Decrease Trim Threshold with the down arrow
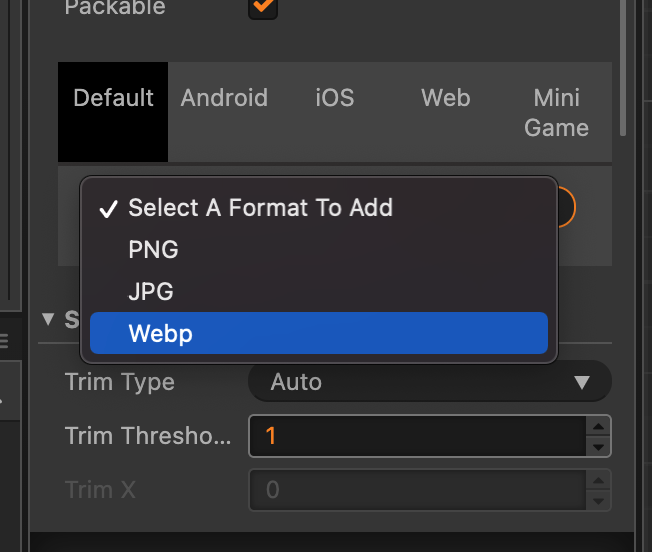The height and width of the screenshot is (552, 652). (597, 446)
